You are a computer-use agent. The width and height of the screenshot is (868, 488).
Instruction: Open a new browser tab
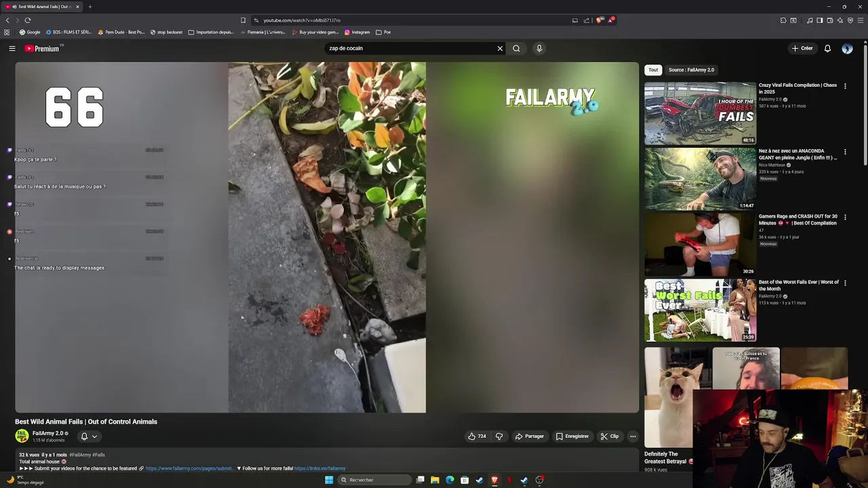point(90,7)
